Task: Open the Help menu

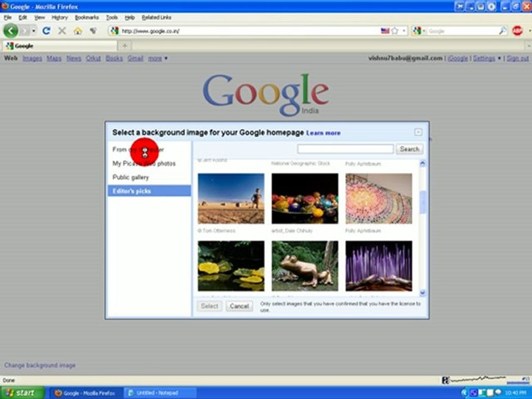Action: pos(130,17)
